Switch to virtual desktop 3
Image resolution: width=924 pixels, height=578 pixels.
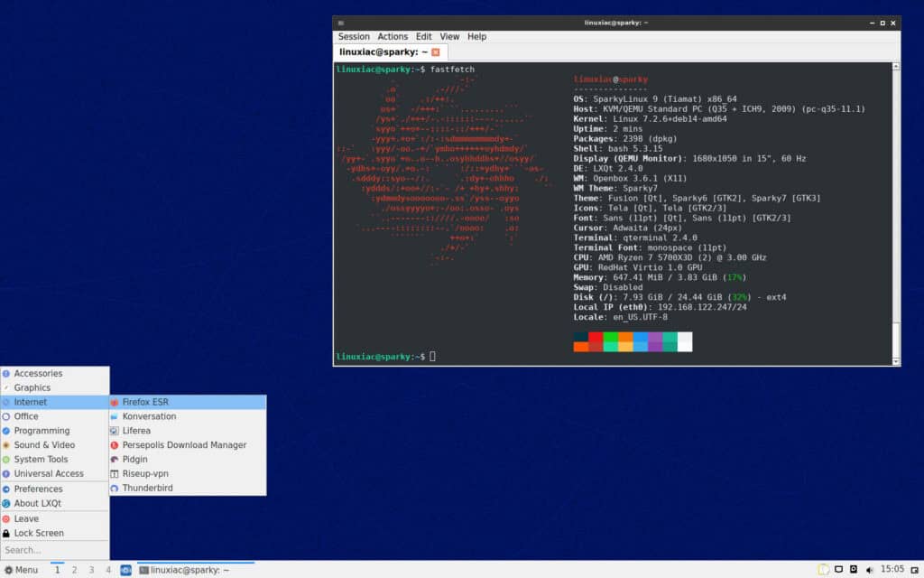(x=91, y=570)
